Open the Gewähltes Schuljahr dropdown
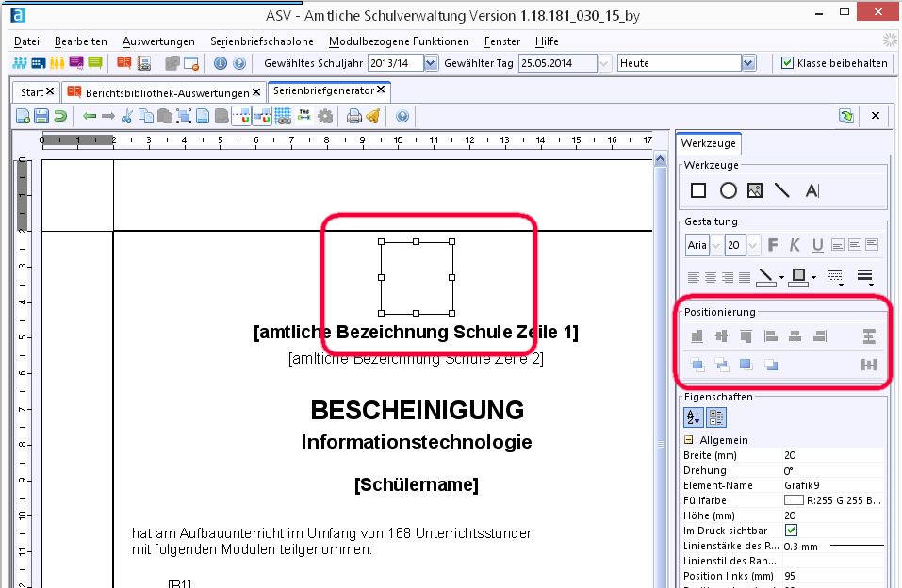Viewport: 902px width, 588px height. tap(431, 63)
